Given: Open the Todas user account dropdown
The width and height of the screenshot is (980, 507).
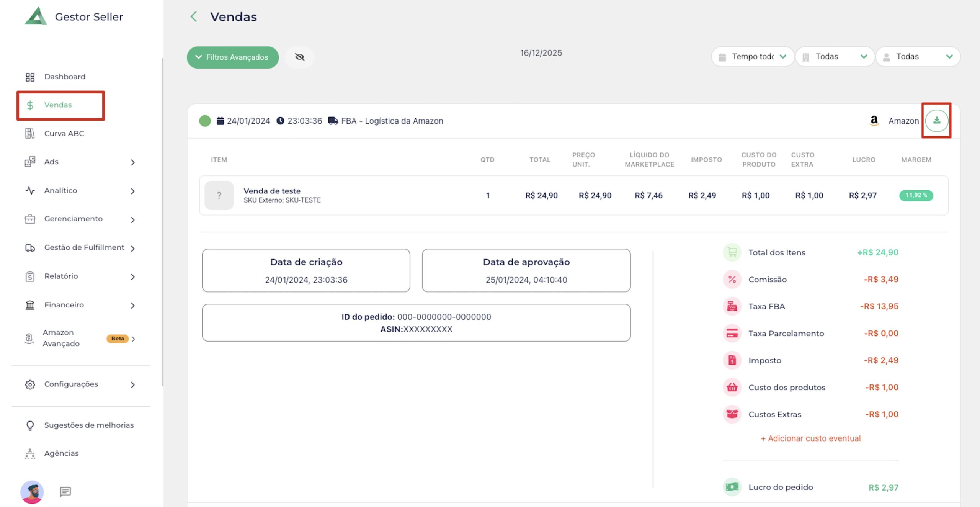Looking at the screenshot, I should (x=918, y=57).
